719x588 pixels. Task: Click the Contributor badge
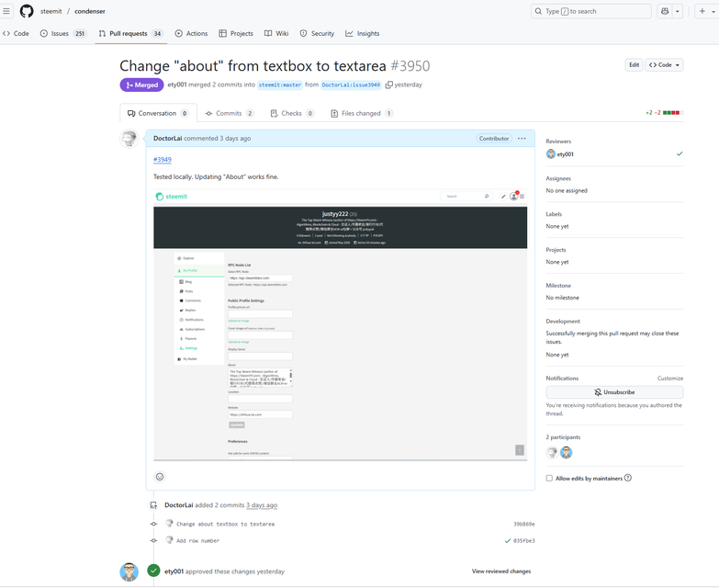[x=494, y=138]
